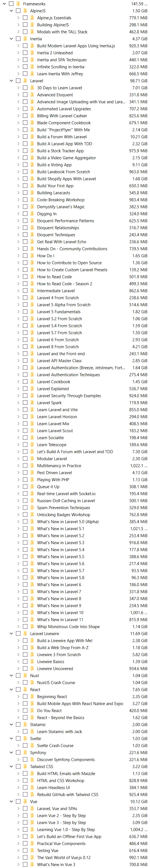The width and height of the screenshot is (150, 868).
Task: Click the folder icon for Pest Driven Laravel
Action: pyautogui.click(x=32, y=473)
